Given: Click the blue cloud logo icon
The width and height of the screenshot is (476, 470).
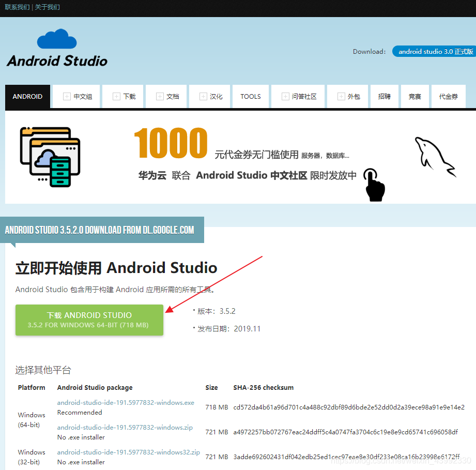Looking at the screenshot, I should coord(57,39).
